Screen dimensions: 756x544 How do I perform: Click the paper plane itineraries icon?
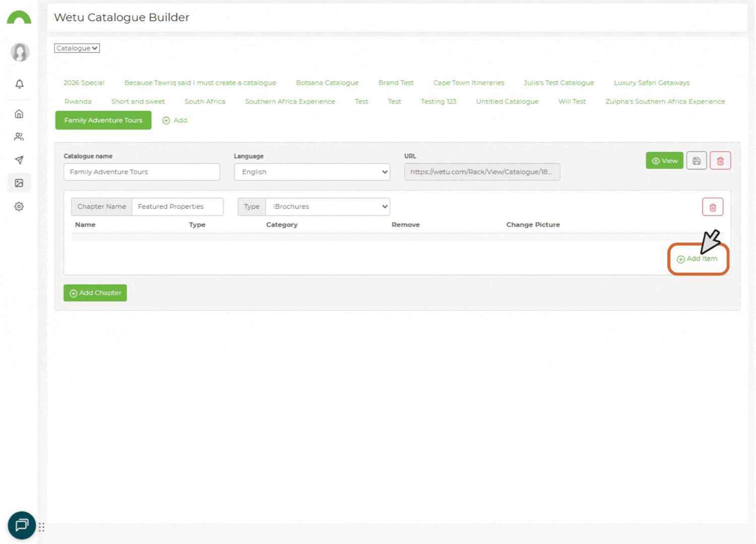[19, 160]
